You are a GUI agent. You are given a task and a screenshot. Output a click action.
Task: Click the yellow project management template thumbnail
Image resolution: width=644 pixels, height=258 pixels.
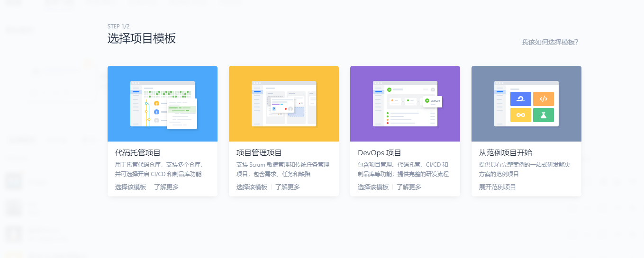pos(284,104)
